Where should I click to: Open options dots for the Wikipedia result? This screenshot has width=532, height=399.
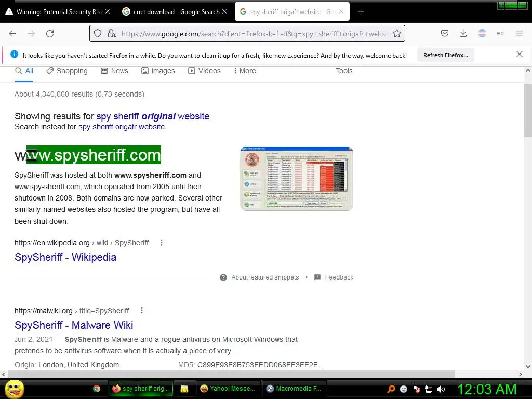[162, 243]
